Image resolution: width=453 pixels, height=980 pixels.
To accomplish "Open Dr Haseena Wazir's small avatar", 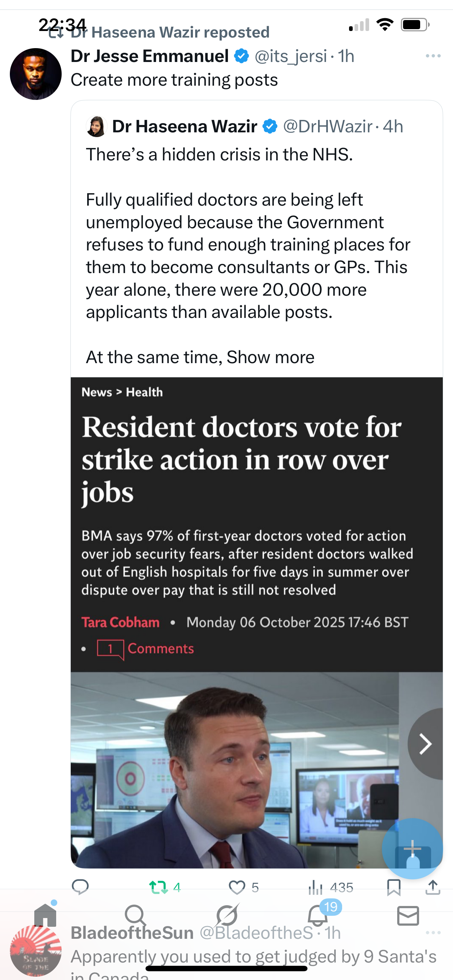I will (96, 126).
